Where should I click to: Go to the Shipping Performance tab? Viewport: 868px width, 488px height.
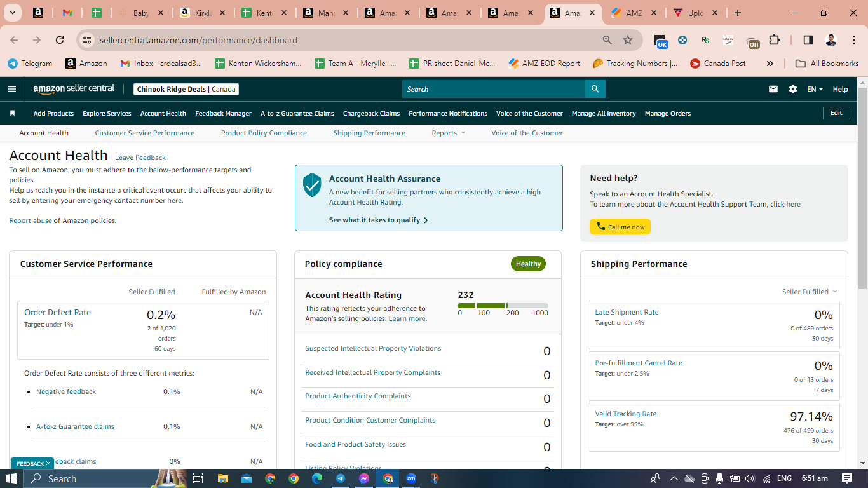click(x=369, y=133)
